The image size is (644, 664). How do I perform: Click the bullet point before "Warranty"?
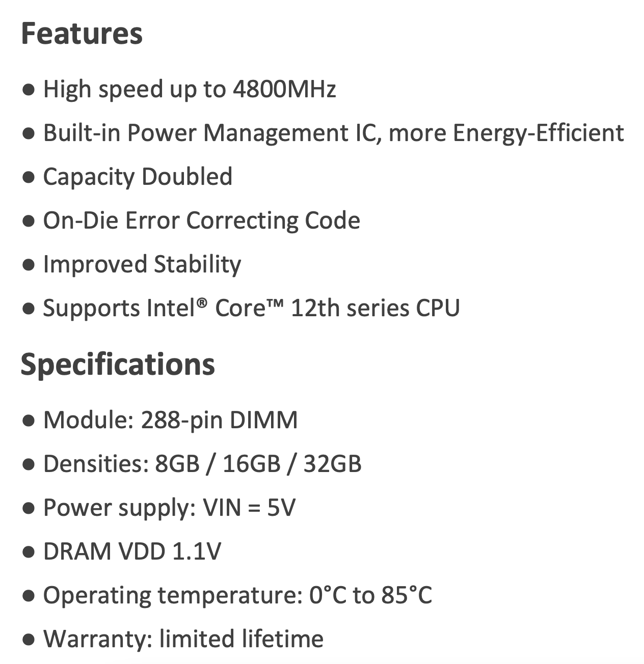[29, 640]
